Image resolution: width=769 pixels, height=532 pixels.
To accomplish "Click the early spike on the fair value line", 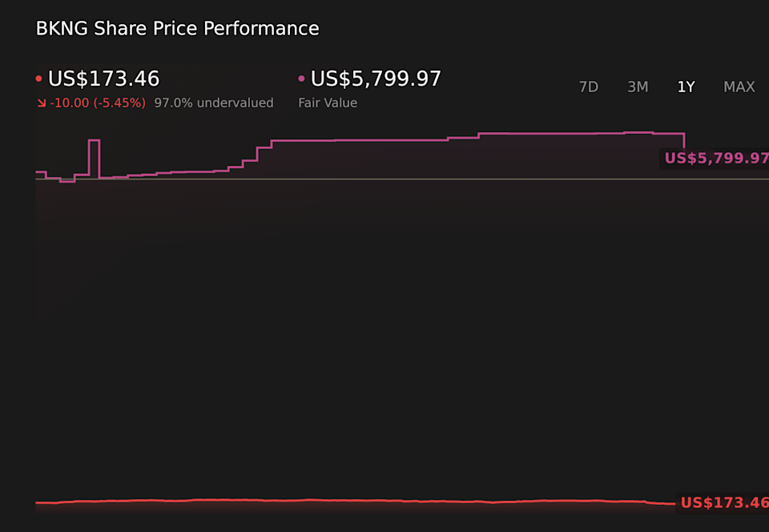I will tap(94, 141).
